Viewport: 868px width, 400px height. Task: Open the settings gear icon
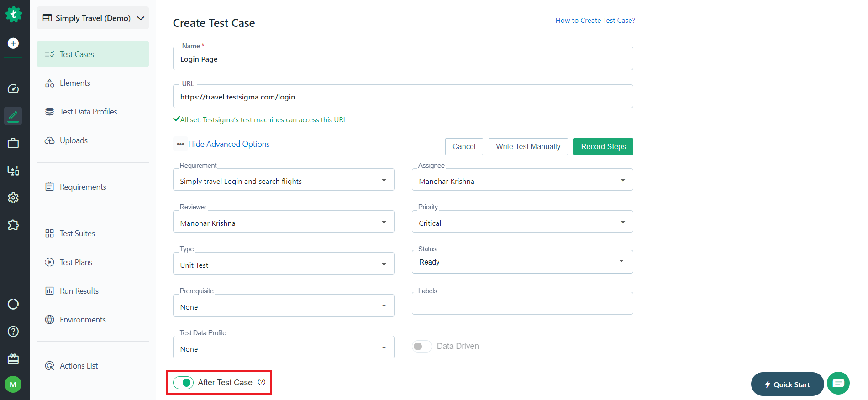pyautogui.click(x=13, y=198)
